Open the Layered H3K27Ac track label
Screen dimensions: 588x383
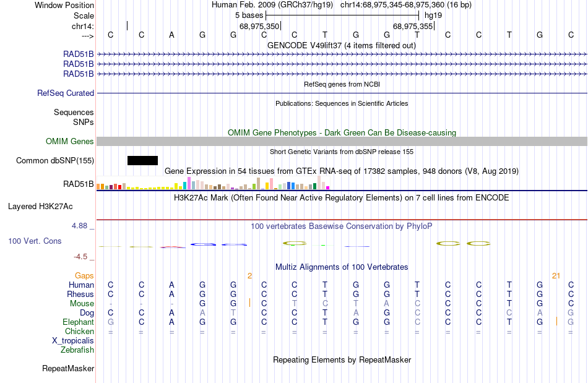coord(40,206)
